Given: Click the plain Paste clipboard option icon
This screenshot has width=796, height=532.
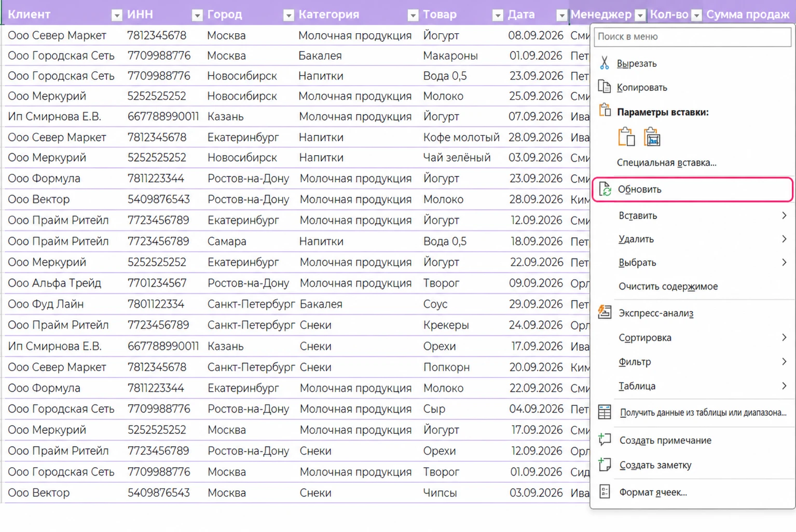Looking at the screenshot, I should point(626,137).
